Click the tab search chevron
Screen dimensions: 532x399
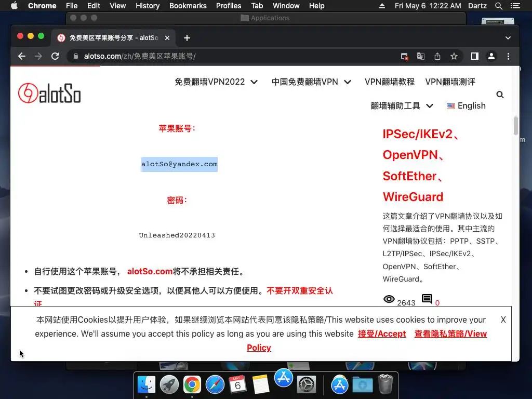pyautogui.click(x=508, y=38)
